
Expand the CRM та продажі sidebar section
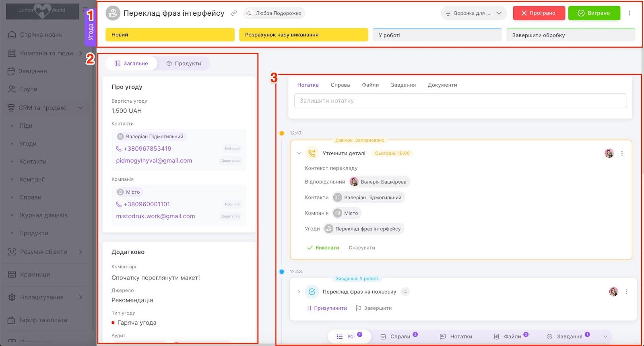pyautogui.click(x=80, y=108)
